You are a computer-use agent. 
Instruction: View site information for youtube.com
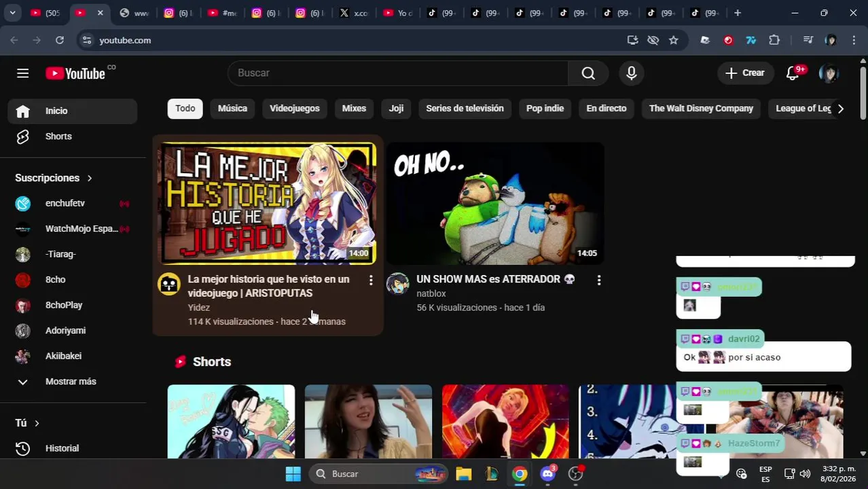(x=86, y=40)
